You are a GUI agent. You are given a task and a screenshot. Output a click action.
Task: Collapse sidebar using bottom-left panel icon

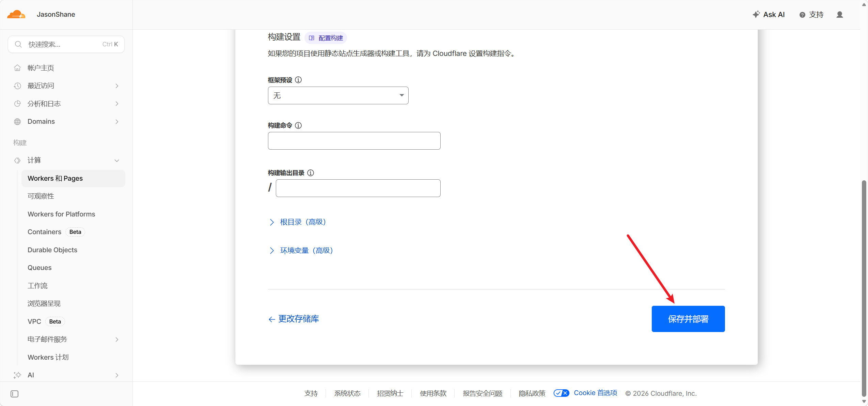(14, 394)
